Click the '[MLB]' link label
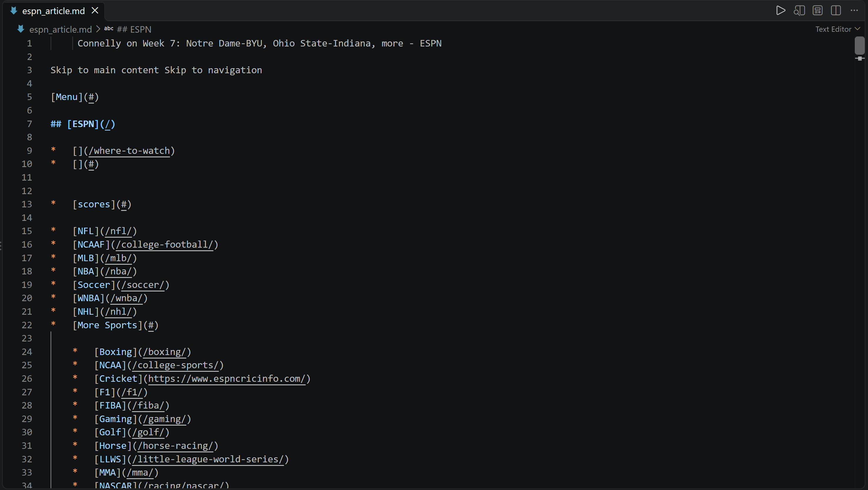 [x=86, y=258]
